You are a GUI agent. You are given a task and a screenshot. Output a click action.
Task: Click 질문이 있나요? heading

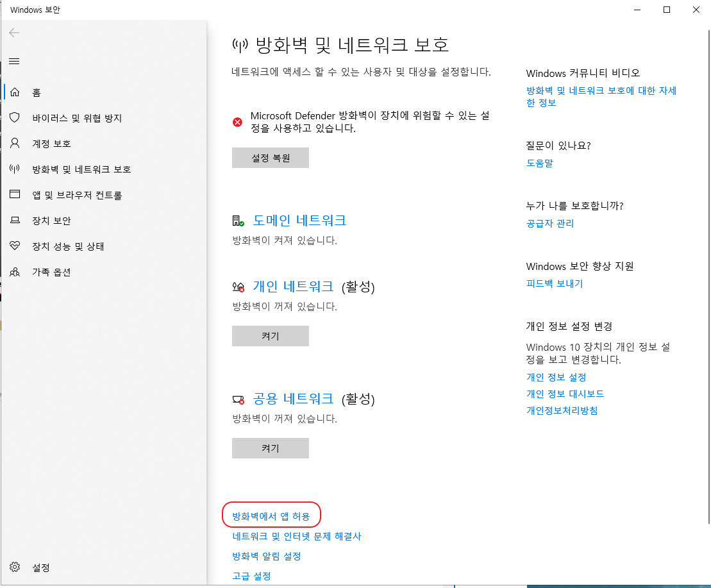click(x=558, y=146)
